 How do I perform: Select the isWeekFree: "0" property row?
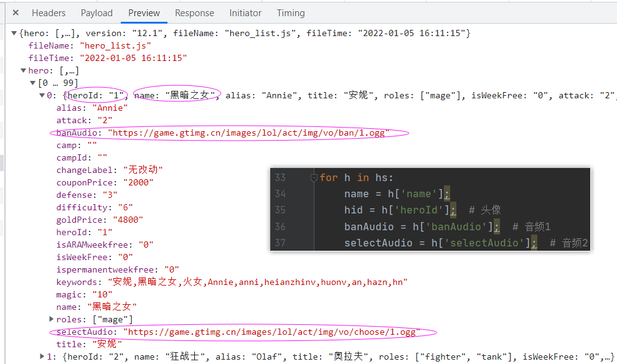coord(95,258)
